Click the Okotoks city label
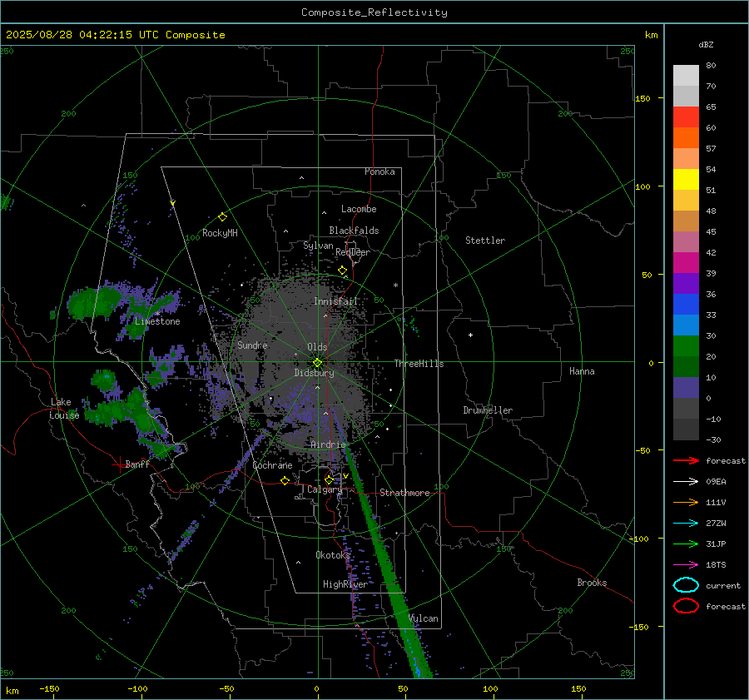 [x=333, y=554]
